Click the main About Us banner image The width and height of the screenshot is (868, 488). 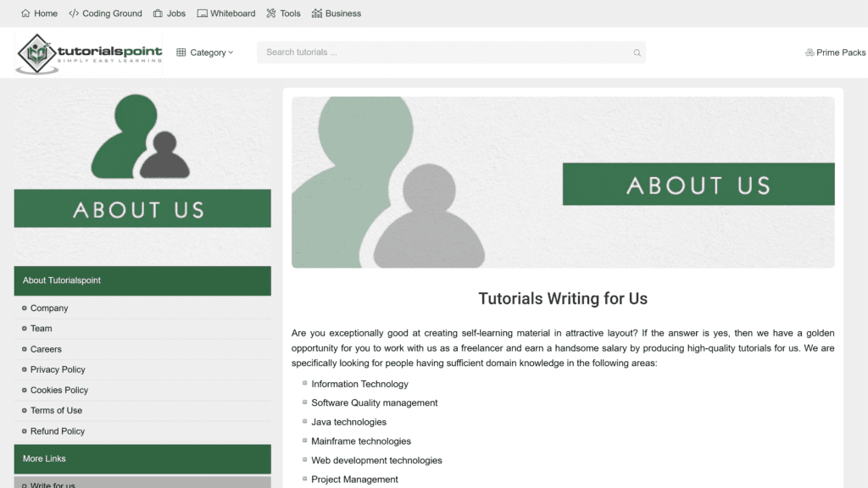click(x=563, y=182)
